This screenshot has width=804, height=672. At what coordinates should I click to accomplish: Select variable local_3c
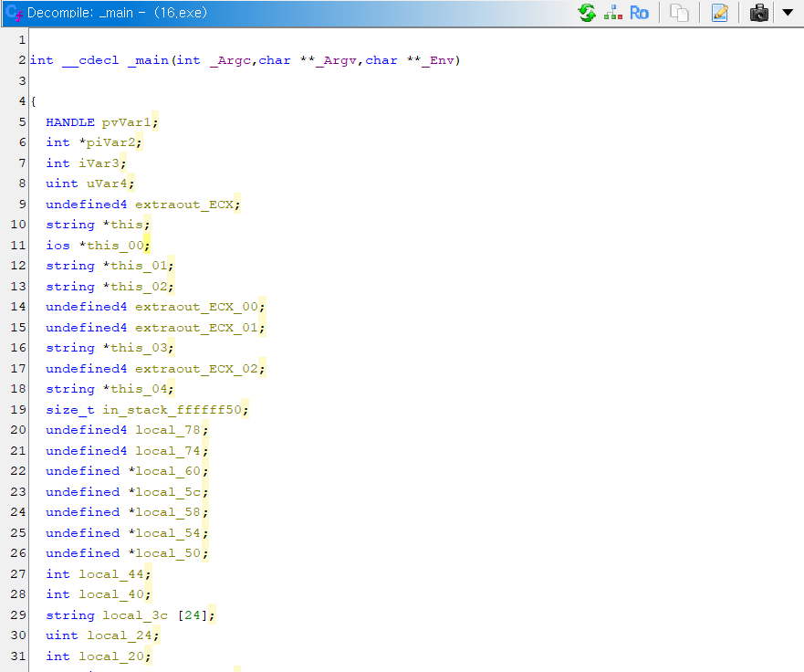coord(135,615)
